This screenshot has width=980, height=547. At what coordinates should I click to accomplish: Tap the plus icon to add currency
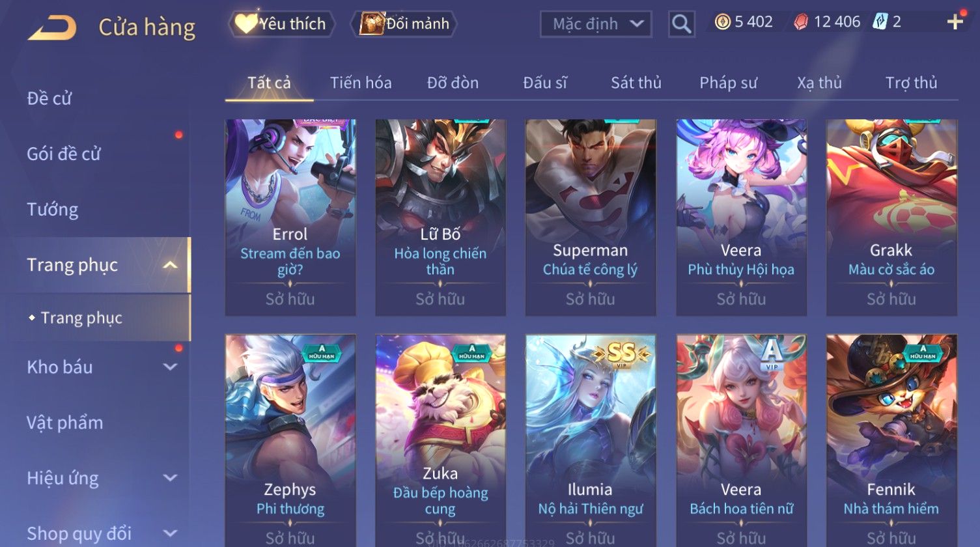955,22
